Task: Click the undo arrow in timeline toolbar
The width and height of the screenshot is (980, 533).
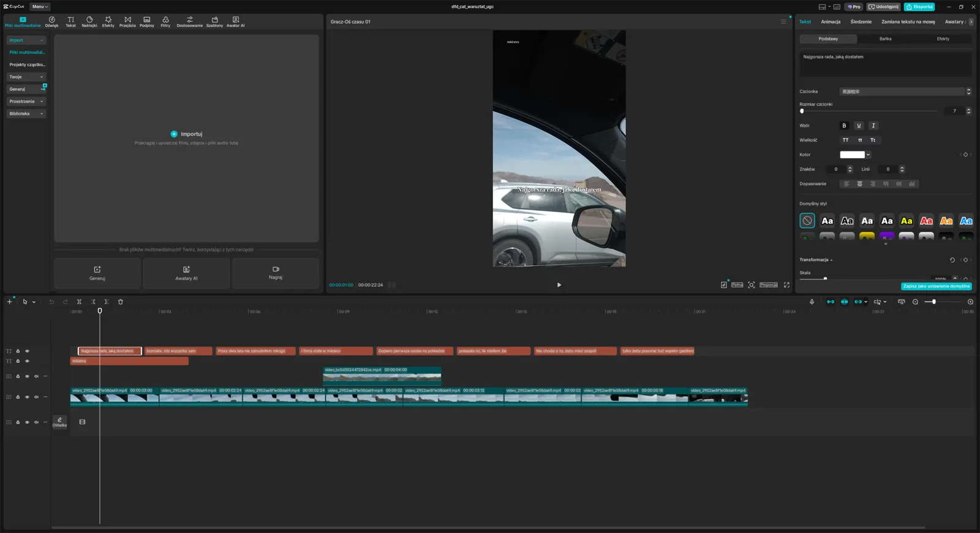Action: click(x=51, y=301)
